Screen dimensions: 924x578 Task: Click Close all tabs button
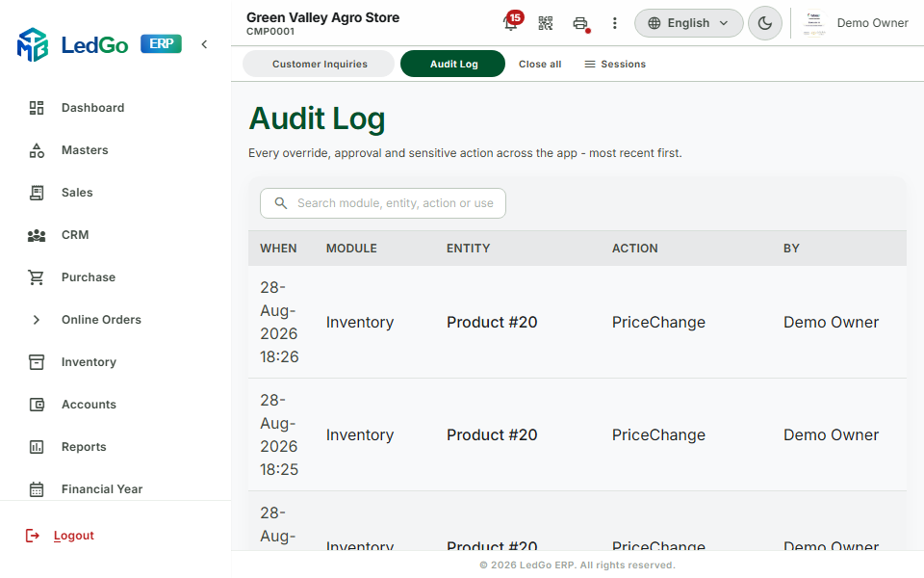point(540,65)
